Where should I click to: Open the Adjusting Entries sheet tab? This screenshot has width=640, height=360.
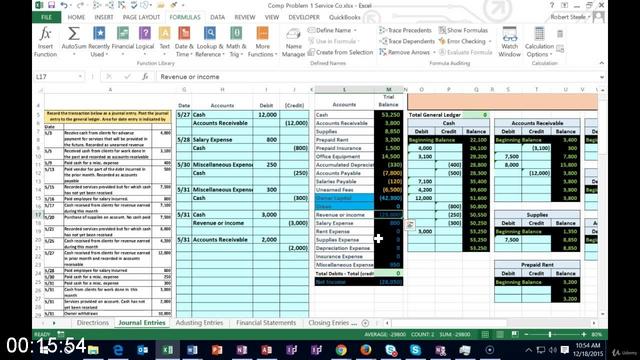199,323
